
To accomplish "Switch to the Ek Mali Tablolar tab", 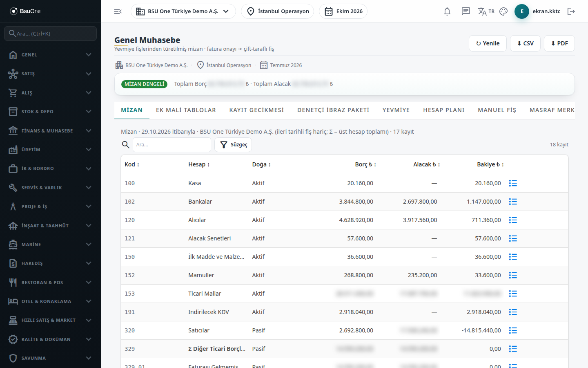I will (186, 110).
